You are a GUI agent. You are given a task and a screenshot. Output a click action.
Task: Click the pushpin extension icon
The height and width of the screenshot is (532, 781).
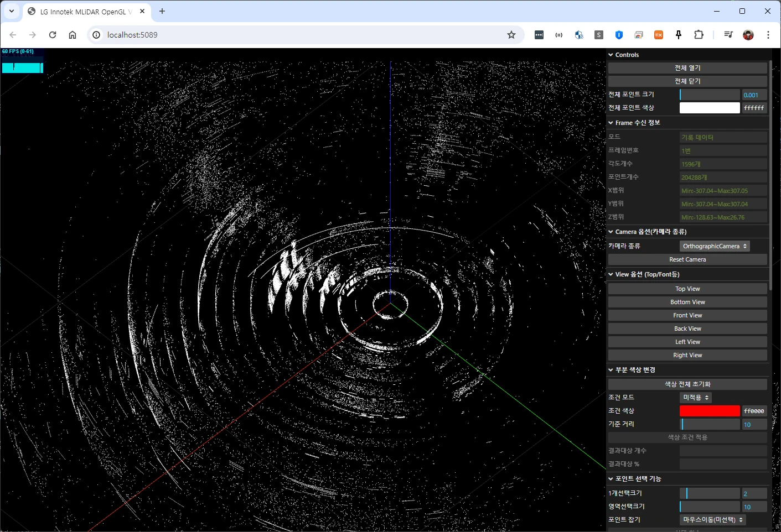(679, 35)
